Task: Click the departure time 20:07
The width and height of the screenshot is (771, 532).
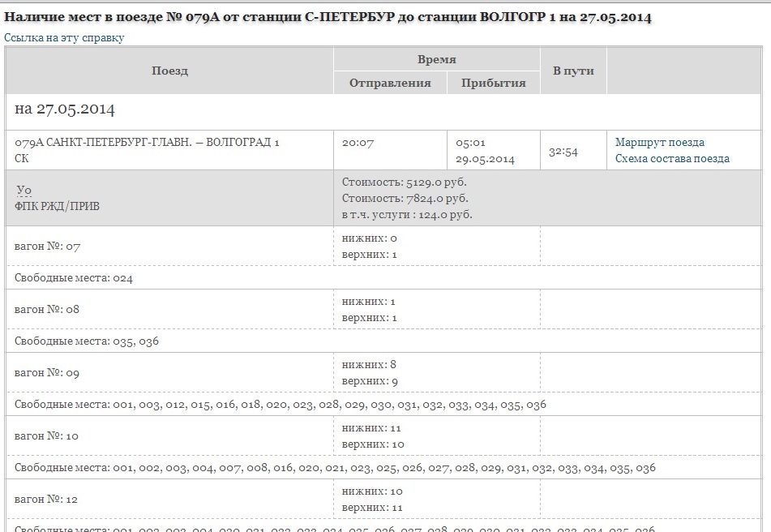Action: pos(358,143)
